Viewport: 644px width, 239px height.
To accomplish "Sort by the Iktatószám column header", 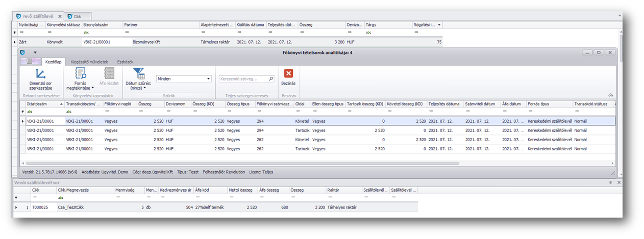I will [x=41, y=104].
